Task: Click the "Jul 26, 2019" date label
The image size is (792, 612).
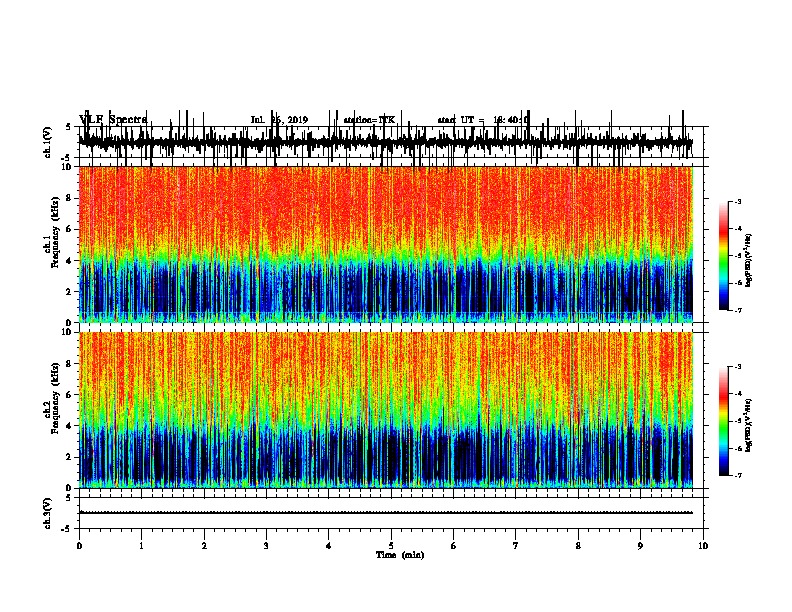Action: pyautogui.click(x=279, y=120)
